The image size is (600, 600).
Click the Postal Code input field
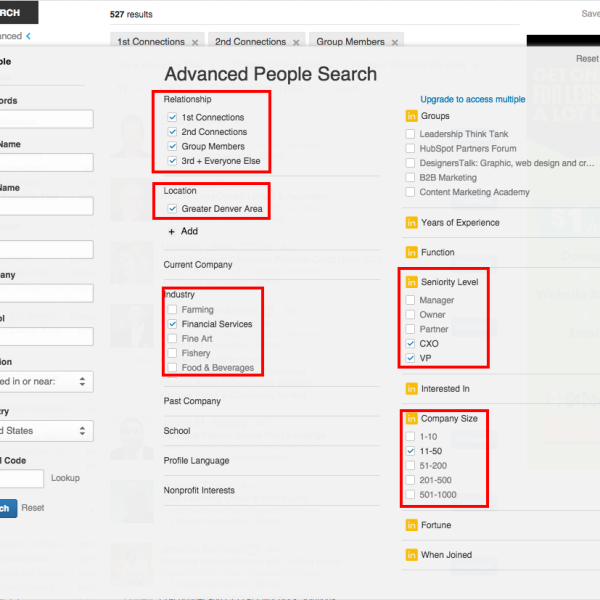click(21, 479)
